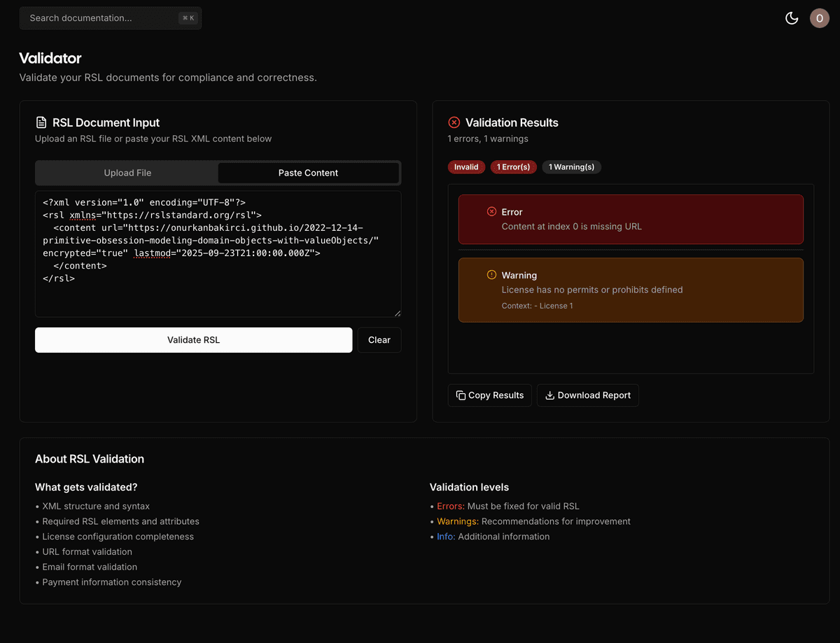Toggle dark mode with the moon icon
The height and width of the screenshot is (643, 840).
pos(792,18)
